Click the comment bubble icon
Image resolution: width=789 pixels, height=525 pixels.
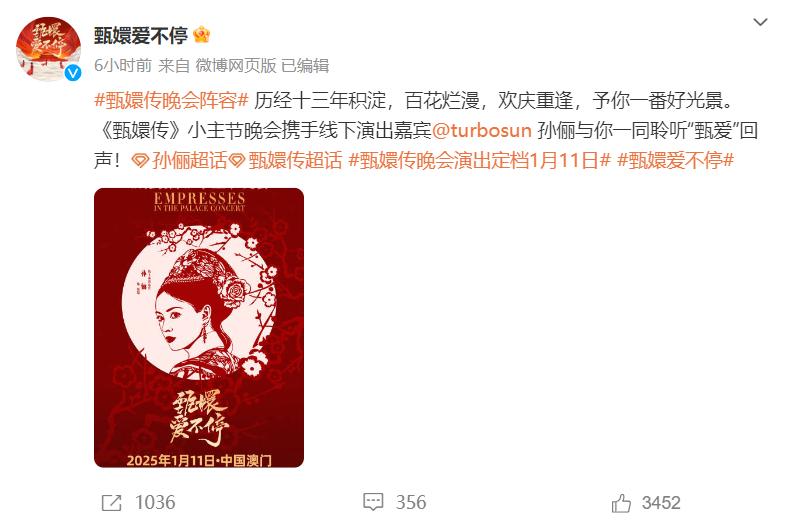(373, 502)
